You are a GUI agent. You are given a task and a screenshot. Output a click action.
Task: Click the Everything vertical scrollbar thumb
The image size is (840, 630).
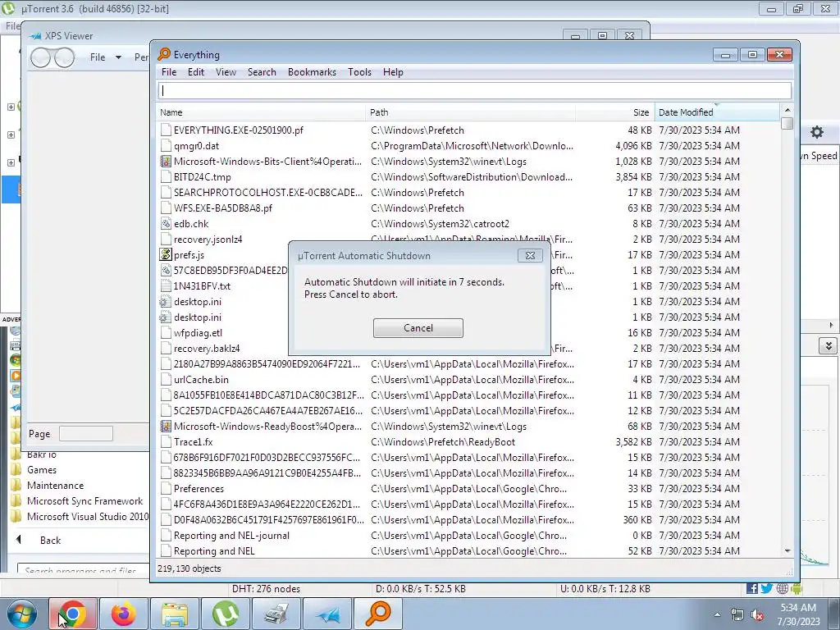[787, 123]
